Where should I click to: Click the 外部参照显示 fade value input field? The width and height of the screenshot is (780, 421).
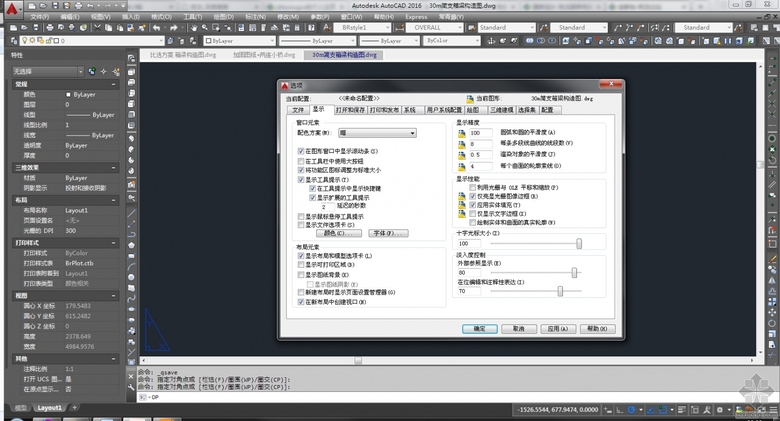[468, 272]
